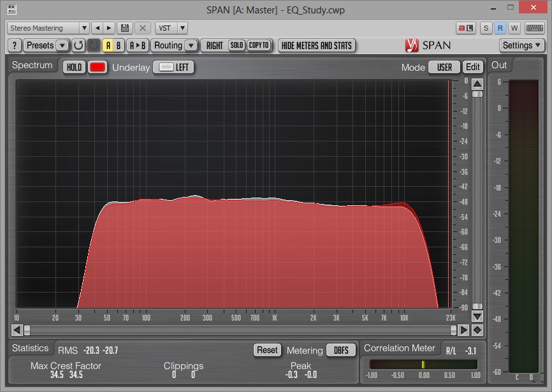This screenshot has height=392, width=552.
Task: Click the virtual keyboard icon
Action: [534, 28]
